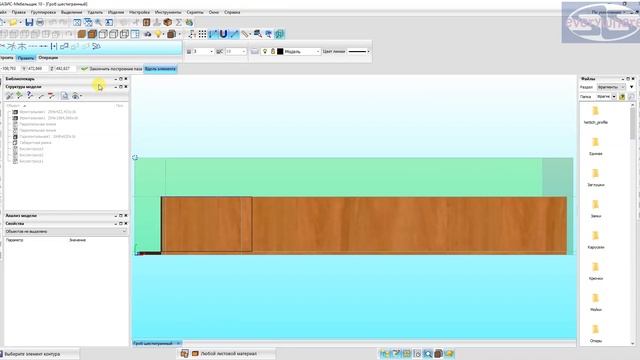Image resolution: width=640 pixels, height=360 pixels.
Task: Click the blue floppy-disk Save icon
Action: point(29,22)
